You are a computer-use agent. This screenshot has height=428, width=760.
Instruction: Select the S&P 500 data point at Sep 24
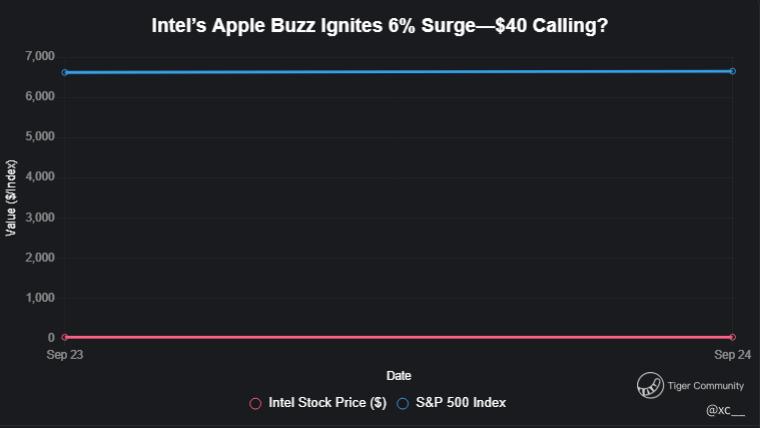tap(732, 71)
